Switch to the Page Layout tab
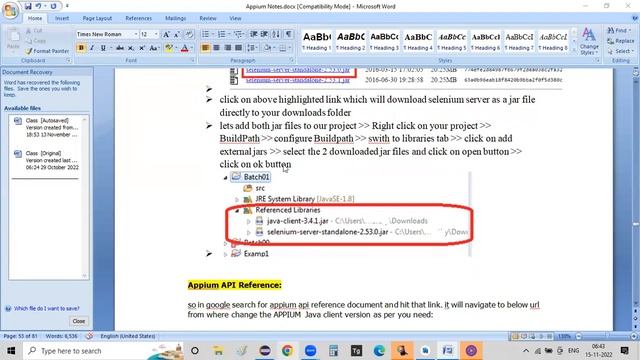The height and width of the screenshot is (360, 640). coord(97,18)
